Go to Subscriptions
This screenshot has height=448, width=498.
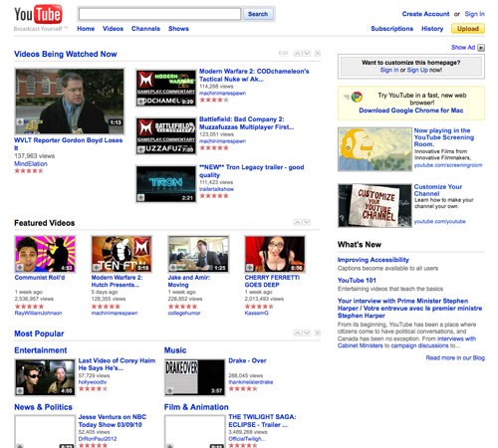pos(392,29)
